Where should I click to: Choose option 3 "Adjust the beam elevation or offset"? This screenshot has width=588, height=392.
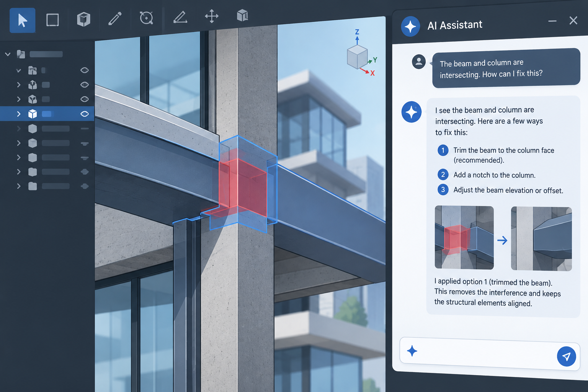[500, 190]
